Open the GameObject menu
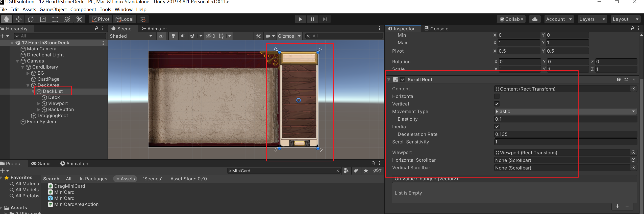 pos(53,9)
